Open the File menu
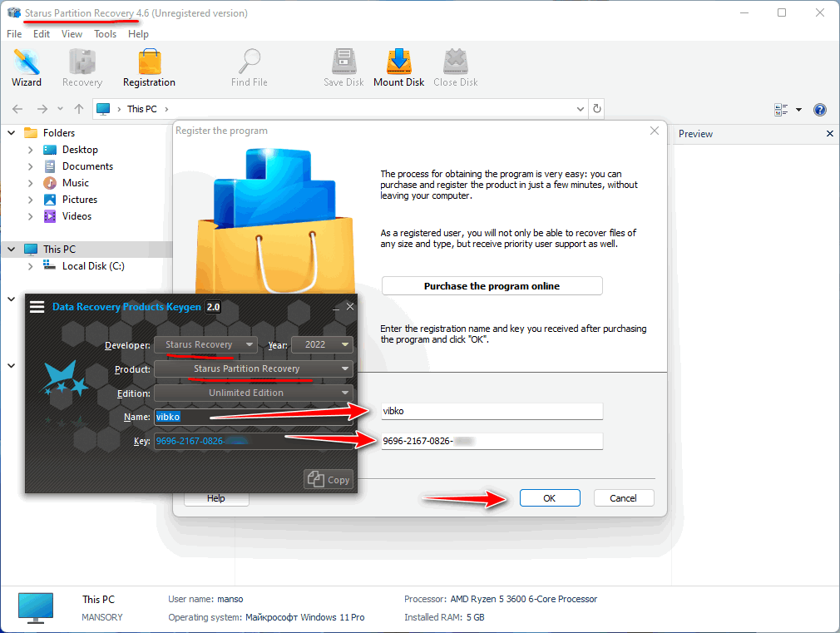The width and height of the screenshot is (840, 633). tap(14, 34)
